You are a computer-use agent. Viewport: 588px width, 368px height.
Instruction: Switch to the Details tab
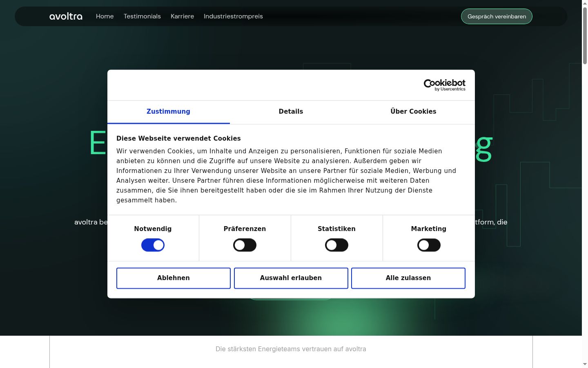point(291,112)
